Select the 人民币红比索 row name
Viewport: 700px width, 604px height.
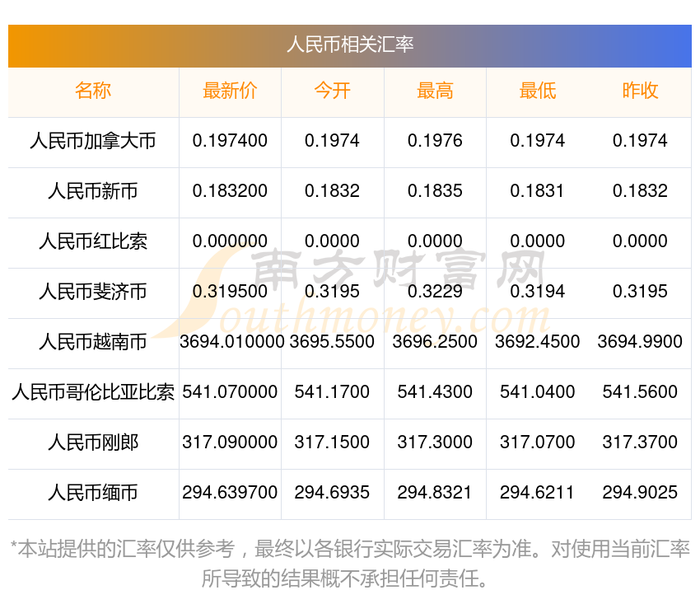(x=93, y=242)
